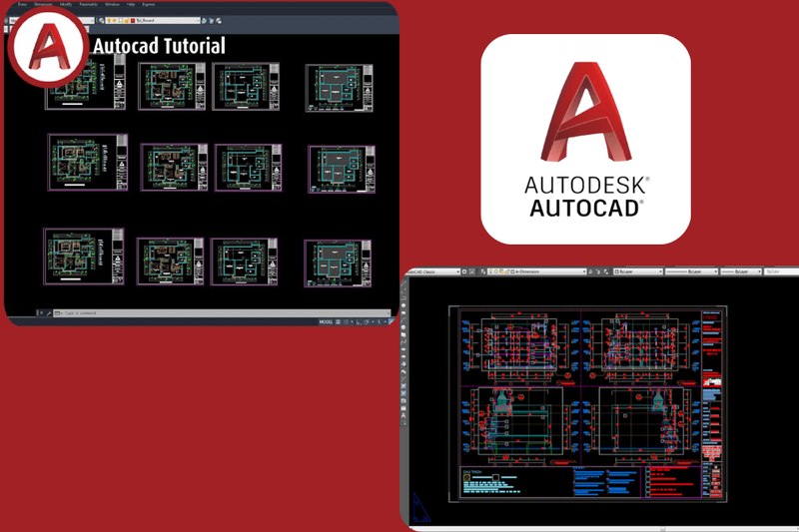Screen dimensions: 799x532
Task: Click the command line customize wrench icon
Action: coord(48,313)
